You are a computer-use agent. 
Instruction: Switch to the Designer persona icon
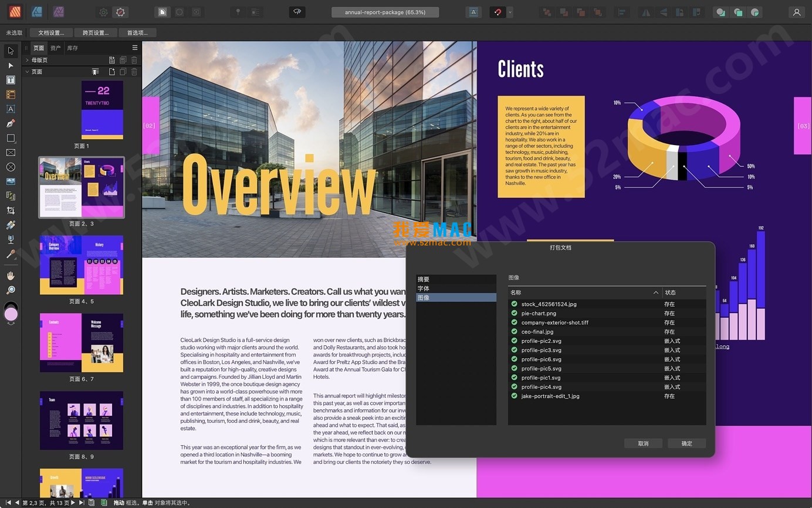click(x=36, y=12)
